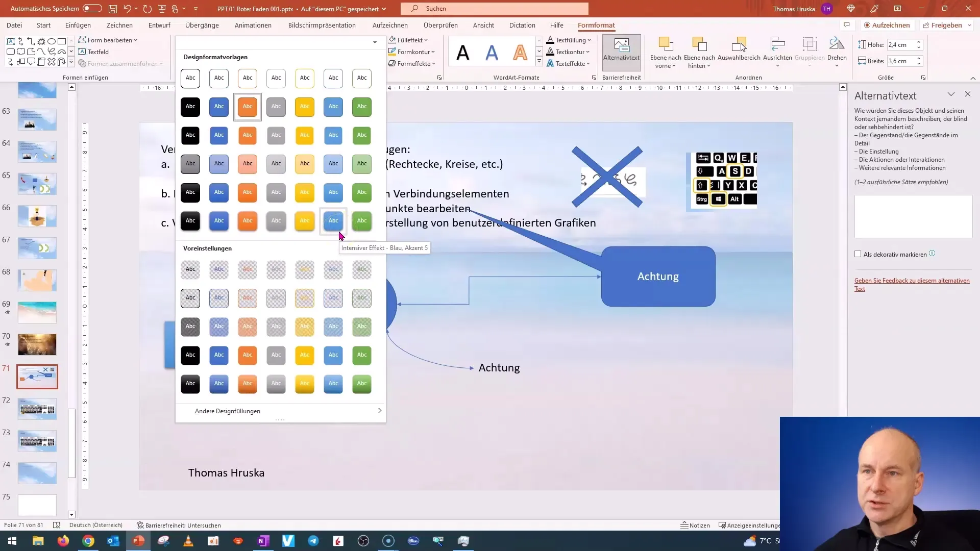Image resolution: width=980 pixels, height=551 pixels.
Task: Open the Formeffekte dropdown
Action: coord(412,64)
